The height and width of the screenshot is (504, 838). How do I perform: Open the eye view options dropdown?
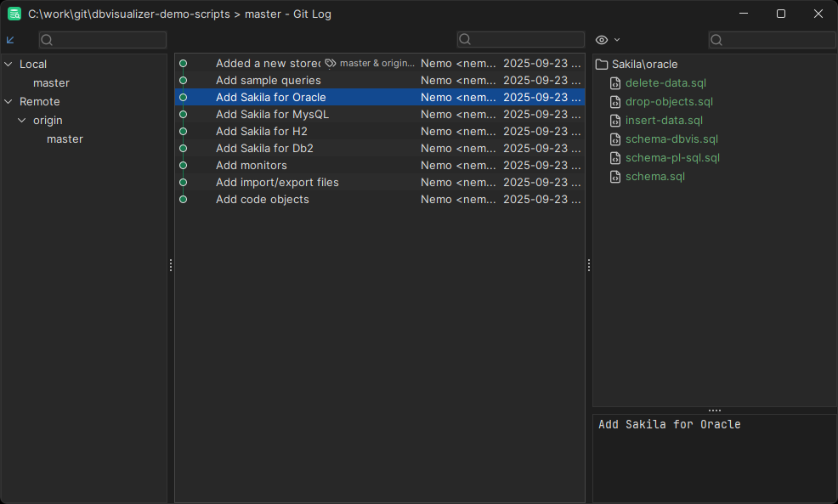(x=608, y=40)
